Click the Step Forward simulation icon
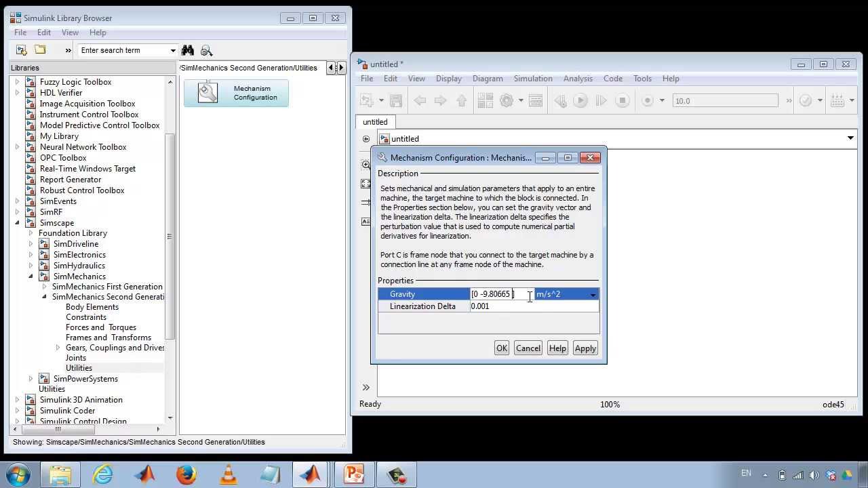 tap(601, 100)
